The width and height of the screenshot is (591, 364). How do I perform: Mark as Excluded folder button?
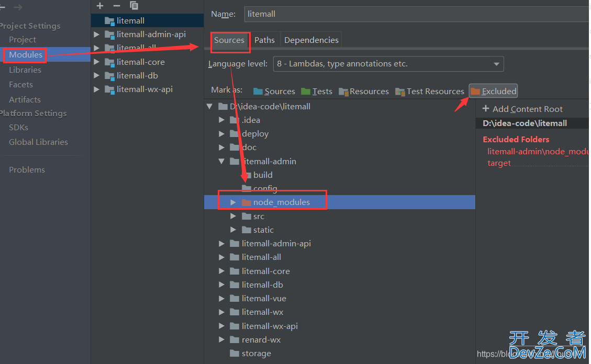pos(494,91)
